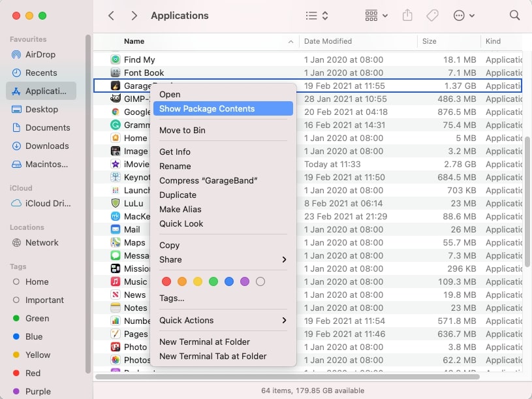
Task: Click the horizontal scrollbar at the bottom
Action: coord(287,377)
